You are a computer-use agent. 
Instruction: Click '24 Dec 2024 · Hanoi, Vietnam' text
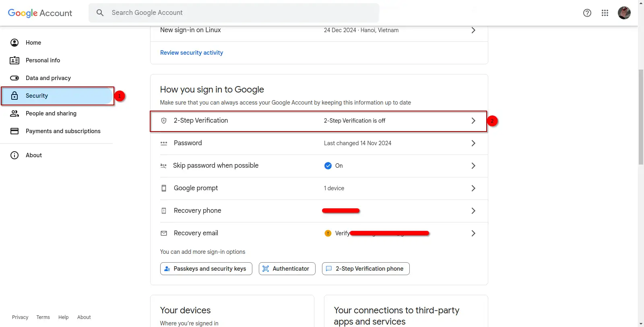click(361, 30)
